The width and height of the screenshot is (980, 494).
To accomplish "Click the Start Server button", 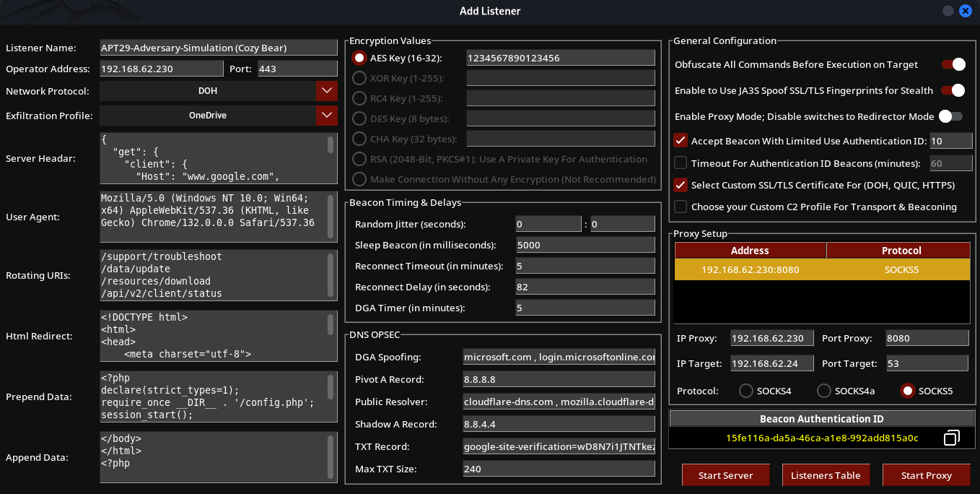I will pos(725,475).
